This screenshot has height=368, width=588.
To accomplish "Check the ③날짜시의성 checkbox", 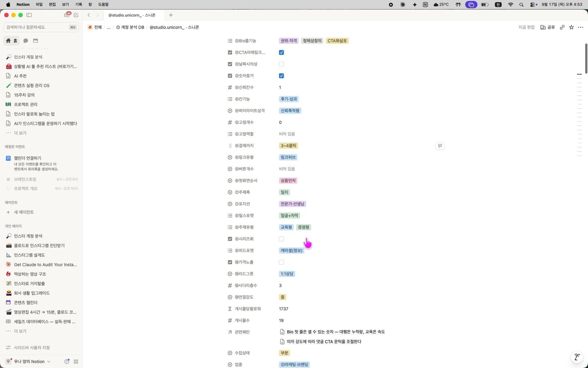I will 282,64.
